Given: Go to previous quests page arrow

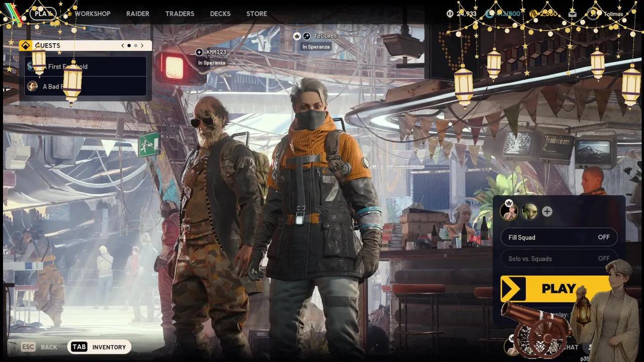Looking at the screenshot, I should [x=123, y=45].
